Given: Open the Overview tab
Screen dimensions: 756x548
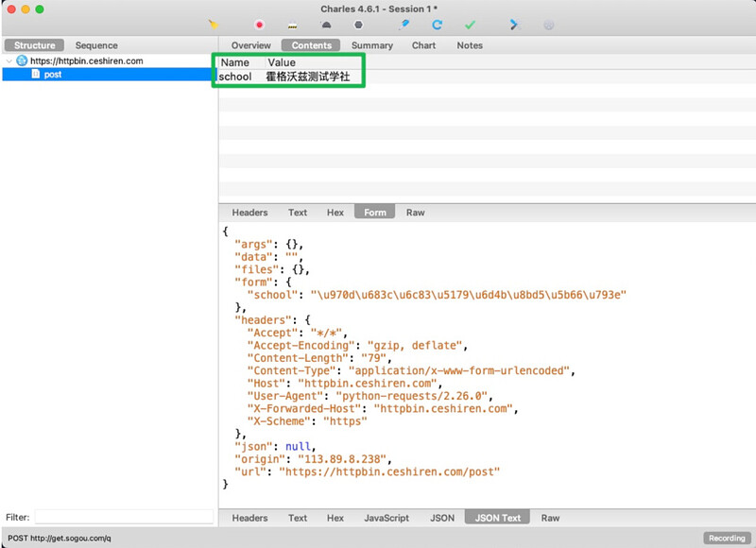Looking at the screenshot, I should coord(250,45).
